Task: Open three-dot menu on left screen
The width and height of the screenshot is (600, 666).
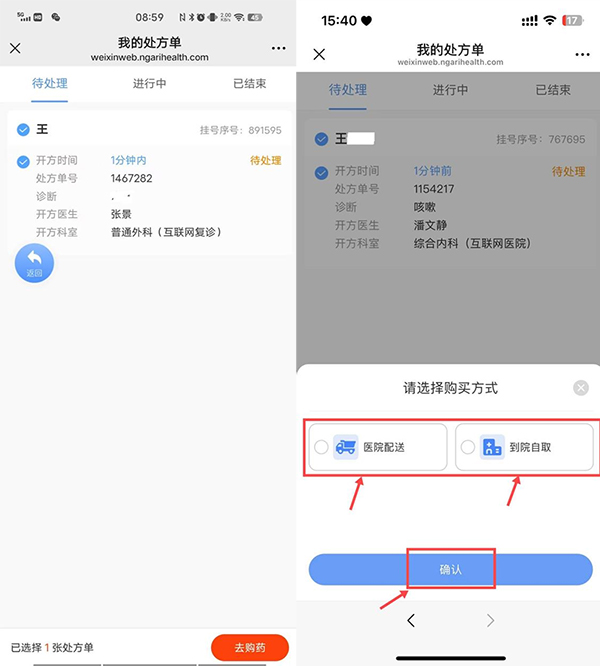Action: point(279,48)
